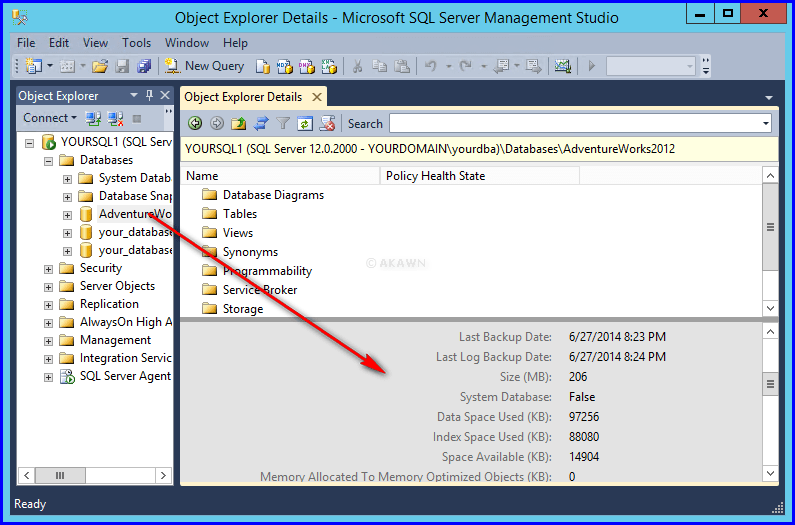Viewport: 795px width, 525px height.
Task: Click the Forward arrow in Details pane
Action: [x=216, y=123]
